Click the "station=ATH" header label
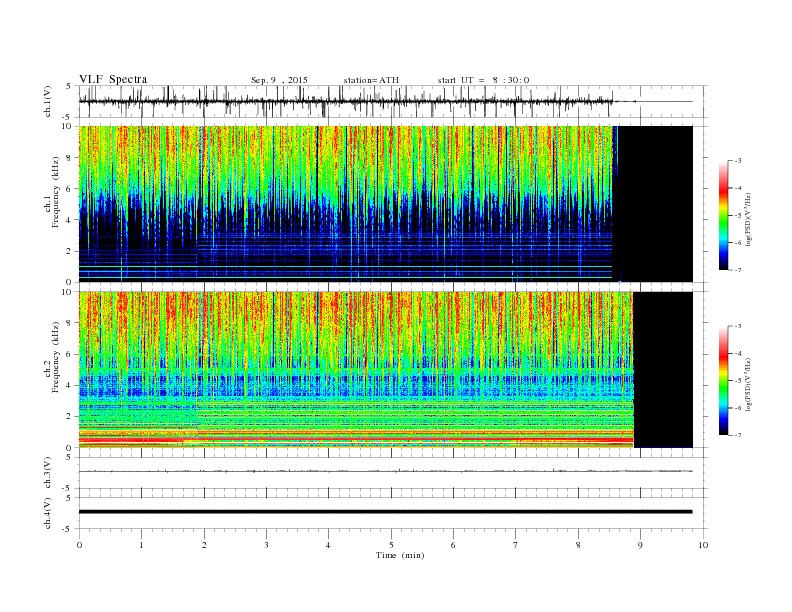Image resolution: width=792 pixels, height=612 pixels. point(371,80)
